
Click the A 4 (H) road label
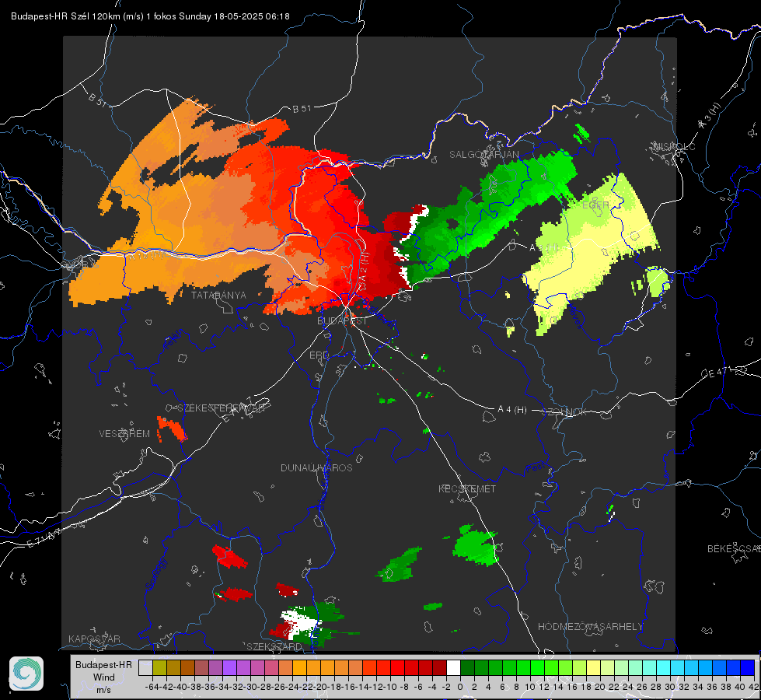click(x=512, y=410)
